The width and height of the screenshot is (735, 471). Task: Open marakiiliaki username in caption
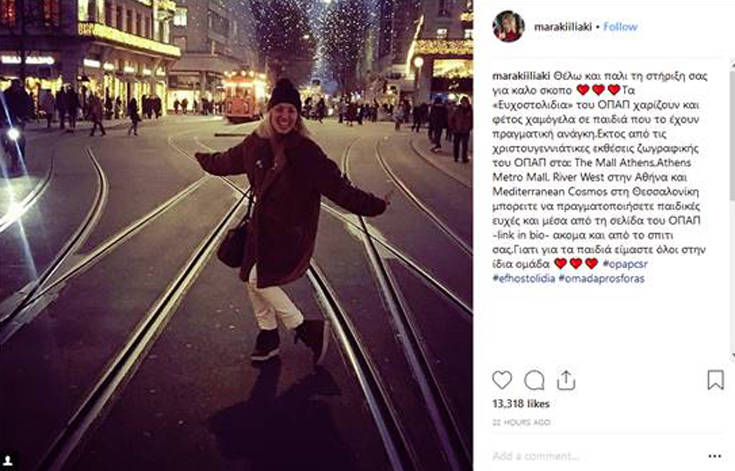[521, 76]
